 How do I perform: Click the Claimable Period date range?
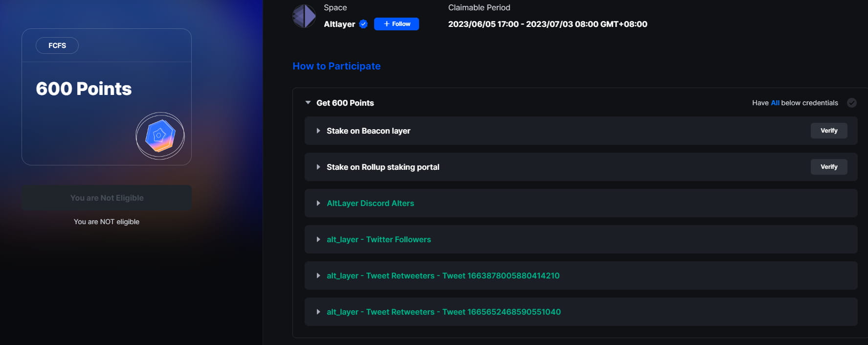click(x=548, y=24)
